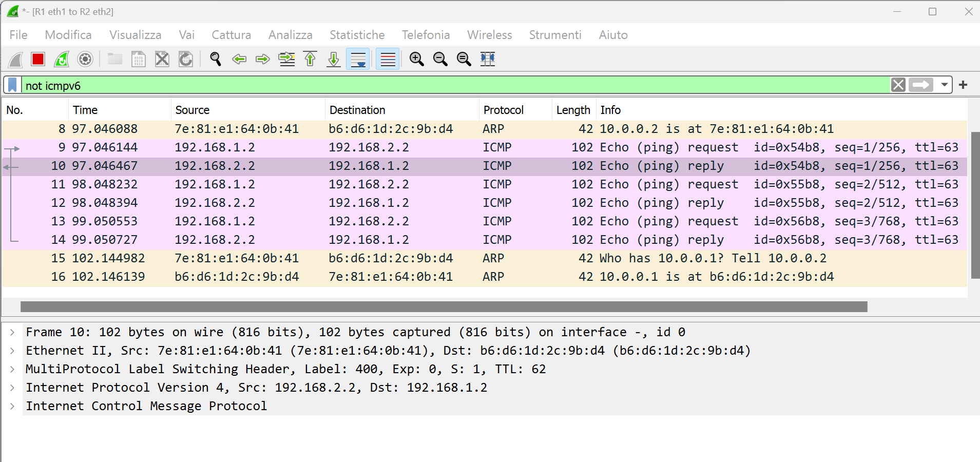This screenshot has height=462, width=980.
Task: Expand the Ethernet II detail row
Action: (x=12, y=351)
